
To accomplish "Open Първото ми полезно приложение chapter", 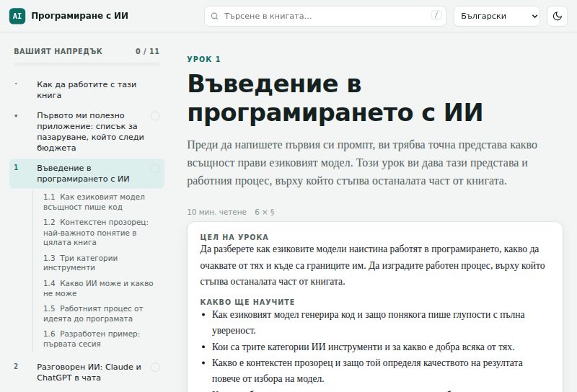I will (x=87, y=132).
